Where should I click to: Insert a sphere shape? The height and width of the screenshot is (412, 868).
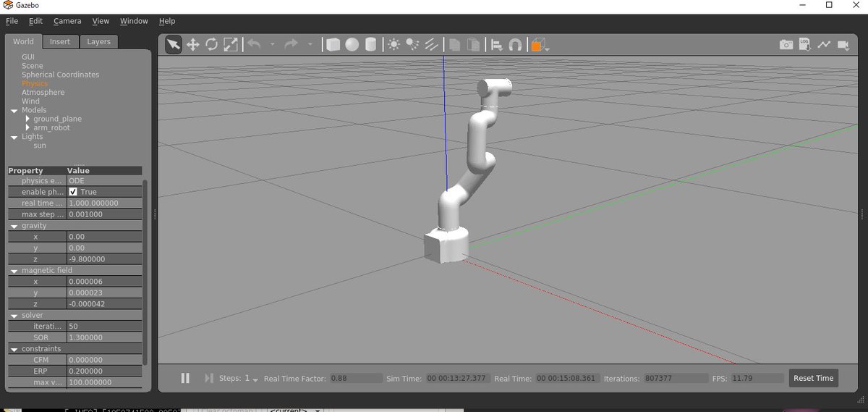[352, 45]
